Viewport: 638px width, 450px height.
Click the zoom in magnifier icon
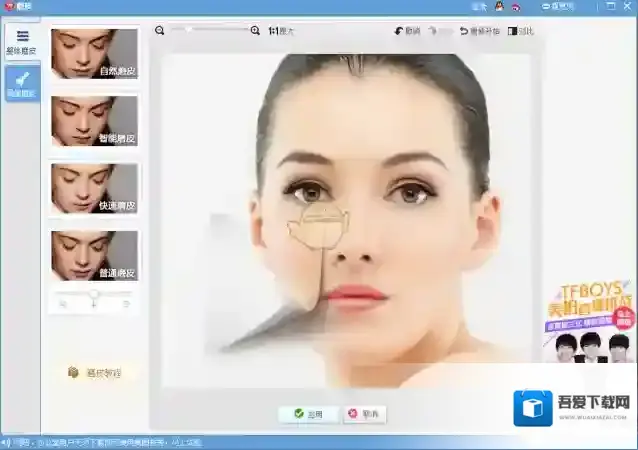point(255,31)
